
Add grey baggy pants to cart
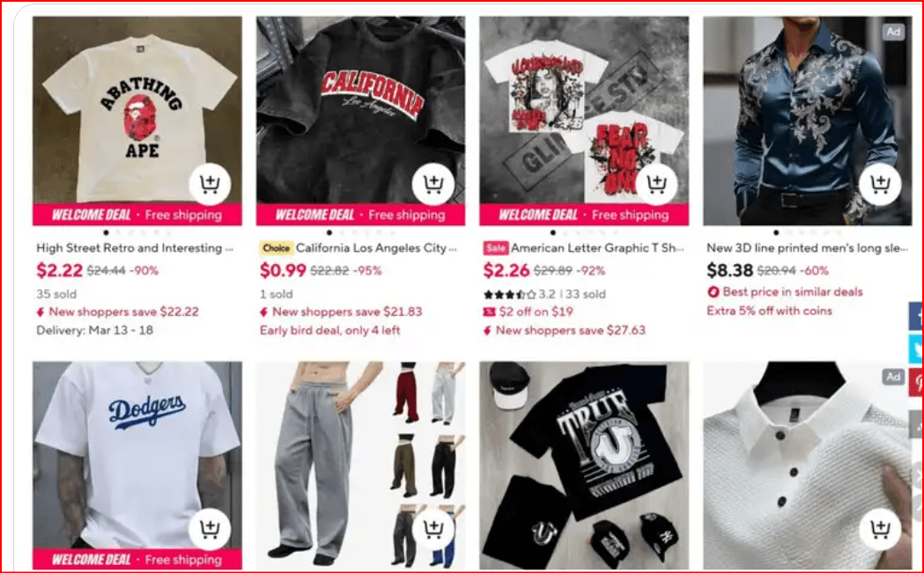click(433, 529)
